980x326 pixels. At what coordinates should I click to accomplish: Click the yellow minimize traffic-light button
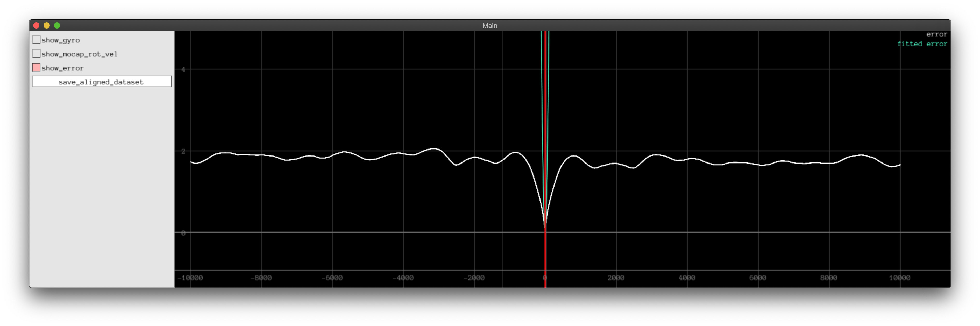[x=46, y=25]
